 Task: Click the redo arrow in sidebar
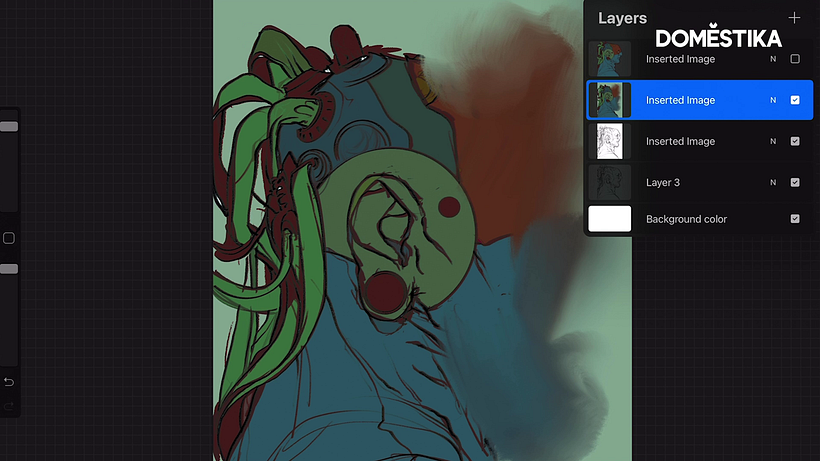pos(9,405)
